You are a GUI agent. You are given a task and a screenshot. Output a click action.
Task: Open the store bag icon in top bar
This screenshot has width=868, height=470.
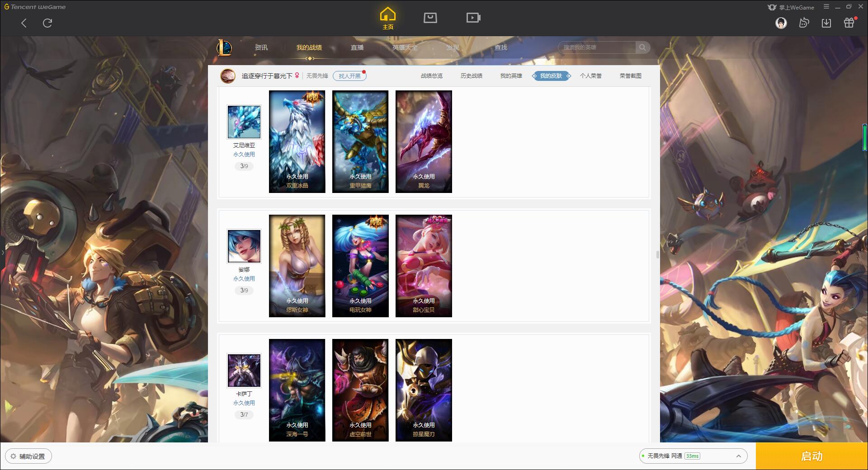(430, 18)
